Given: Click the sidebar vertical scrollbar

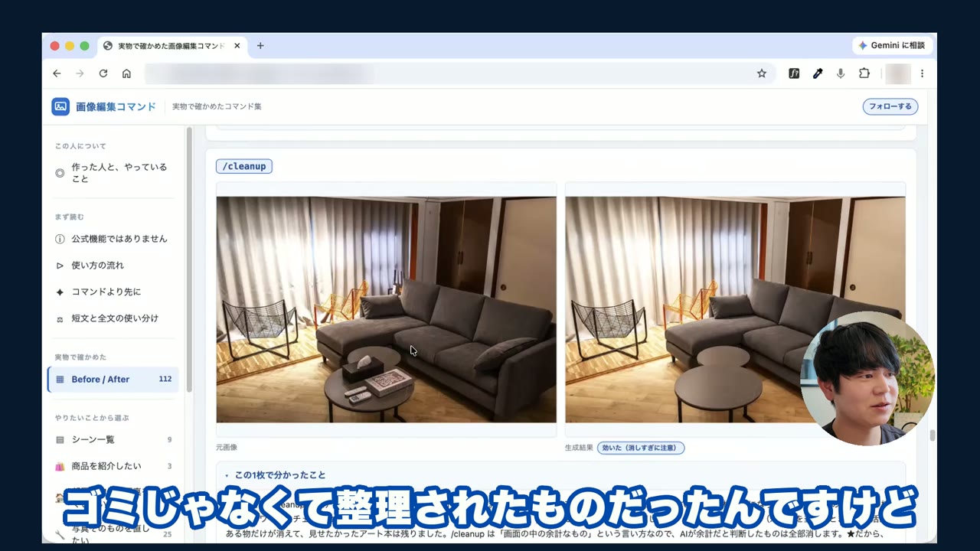Looking at the screenshot, I should (190, 260).
